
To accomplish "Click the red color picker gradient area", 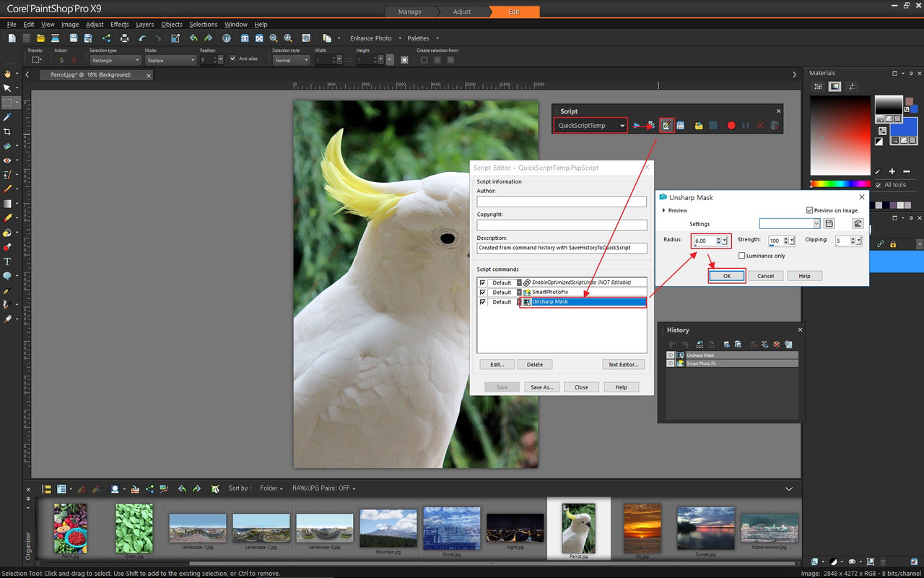I will click(840, 135).
